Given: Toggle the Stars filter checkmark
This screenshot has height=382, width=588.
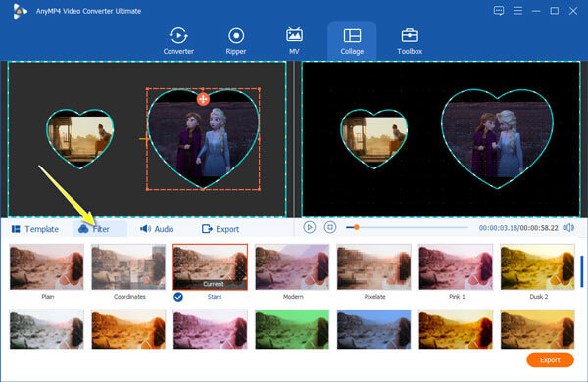Looking at the screenshot, I should (x=178, y=297).
